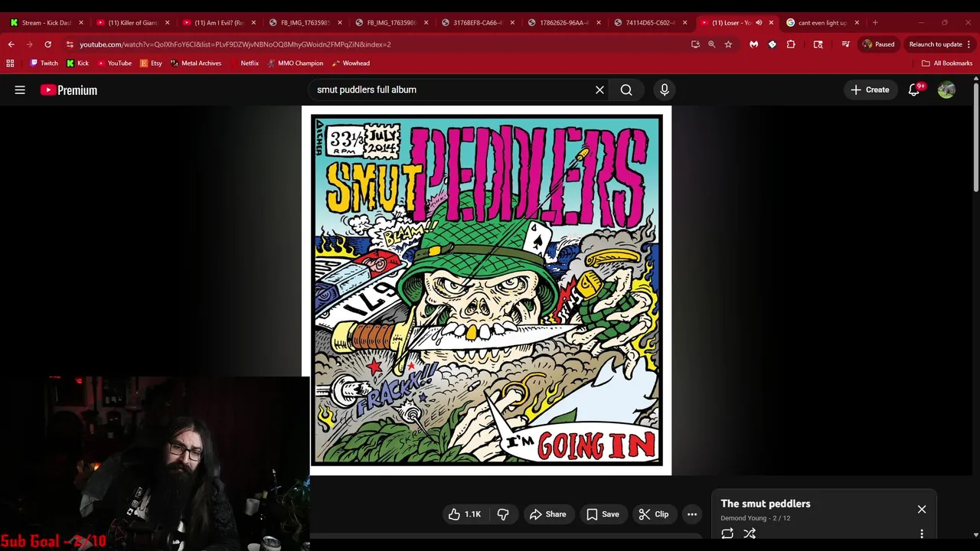
Task: Toggle playlist shuffle
Action: (x=750, y=533)
